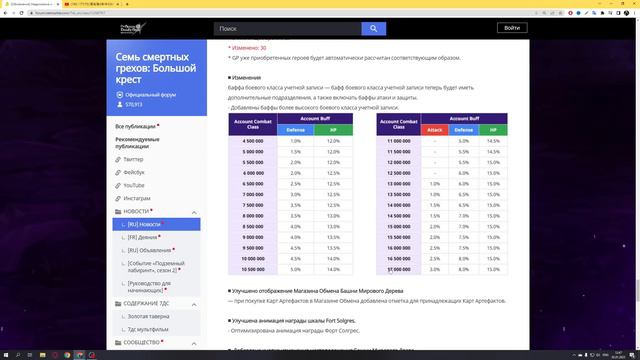This screenshot has height=360, width=640.
Task: Click the official forum shield icon
Action: coord(120,95)
